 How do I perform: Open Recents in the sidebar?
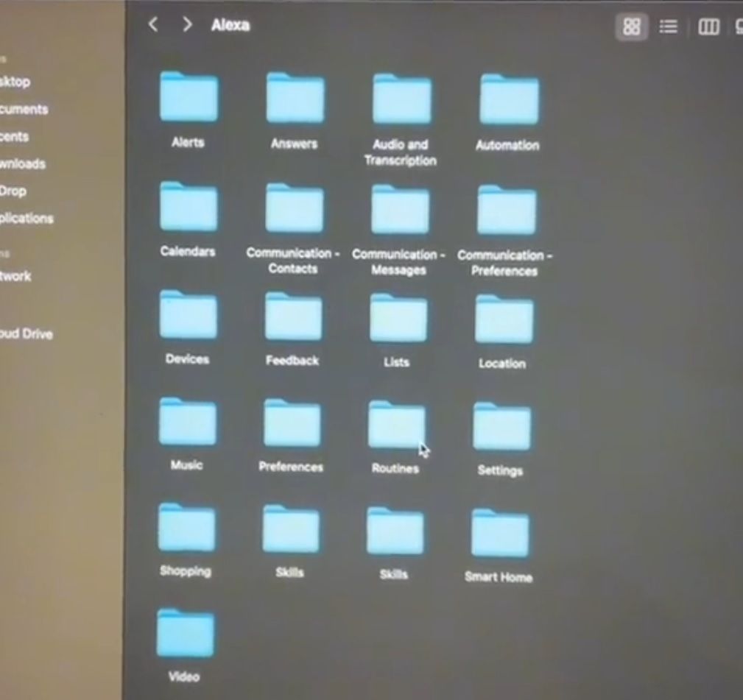coord(14,136)
